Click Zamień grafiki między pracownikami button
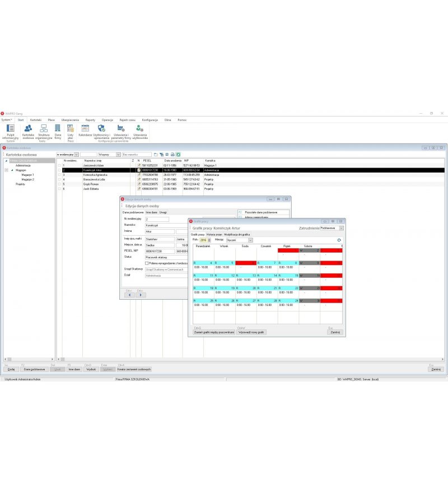The height and width of the screenshot is (493, 448). click(214, 332)
